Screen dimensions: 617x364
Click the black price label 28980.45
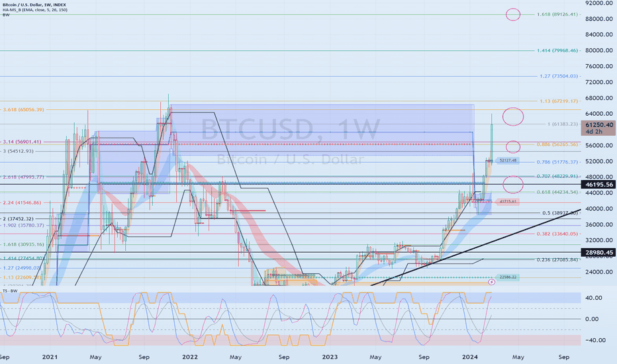pyautogui.click(x=599, y=253)
